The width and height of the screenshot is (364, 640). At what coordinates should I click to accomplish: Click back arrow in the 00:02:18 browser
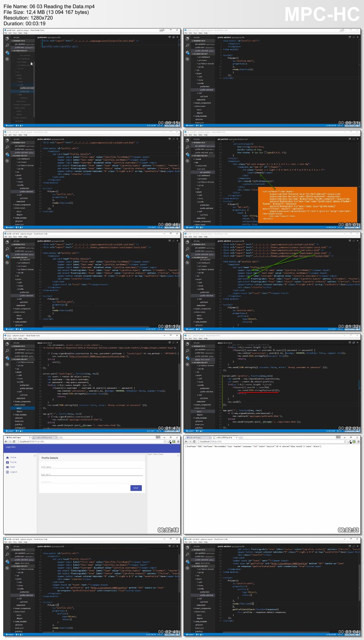[x=6, y=441]
